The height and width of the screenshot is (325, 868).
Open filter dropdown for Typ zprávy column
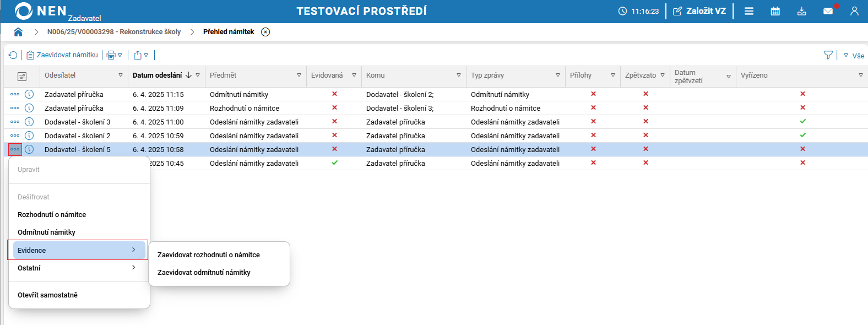coord(558,75)
